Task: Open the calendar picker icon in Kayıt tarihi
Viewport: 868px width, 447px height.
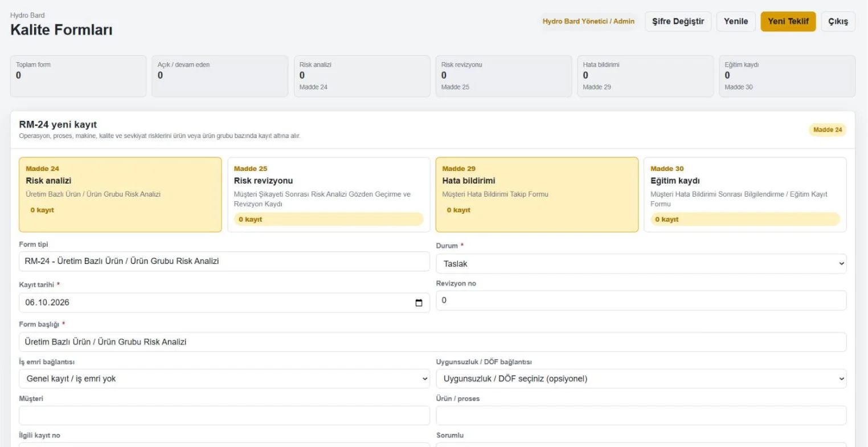Action: coord(419,303)
